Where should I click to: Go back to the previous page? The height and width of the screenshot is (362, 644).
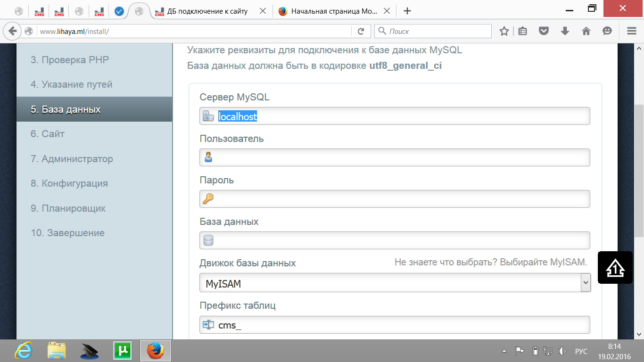pos(12,31)
